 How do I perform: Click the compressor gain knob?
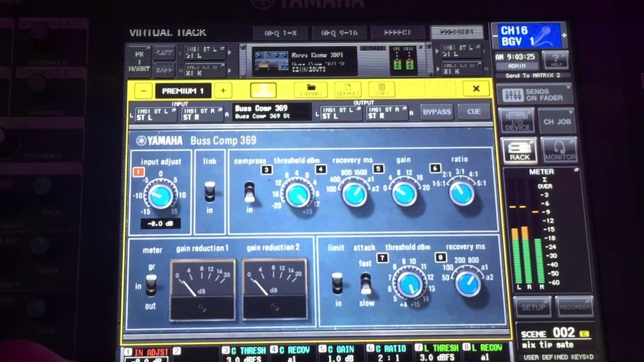(405, 194)
